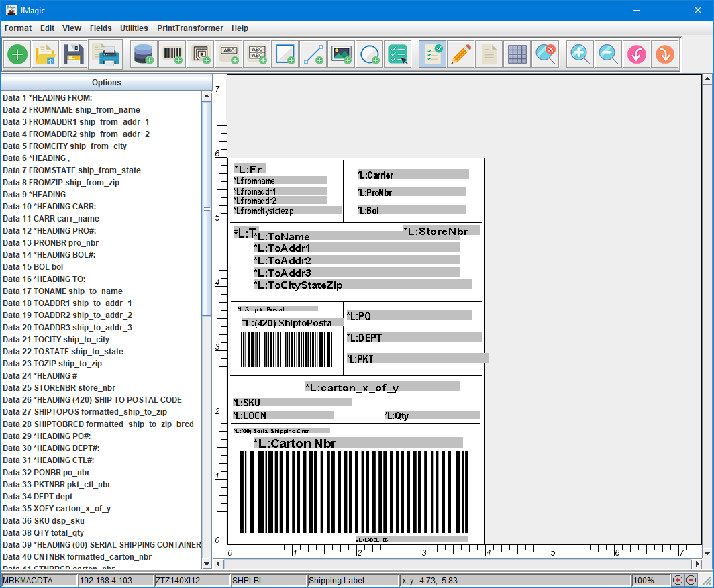Viewport: 714px width, 588px height.
Task: Select the *L:ToCityStateZip field on label
Action: tap(362, 285)
